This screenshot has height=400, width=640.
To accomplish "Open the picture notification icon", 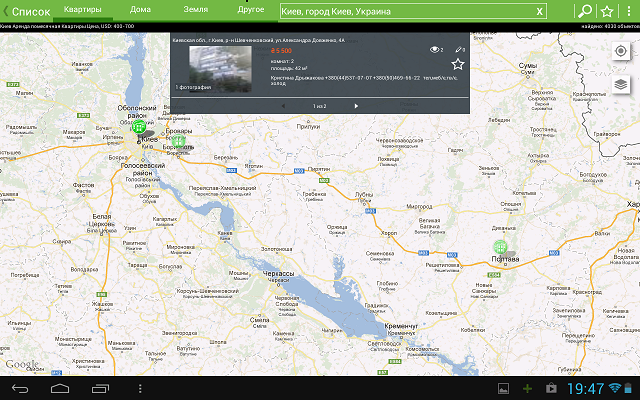I will tap(503, 389).
